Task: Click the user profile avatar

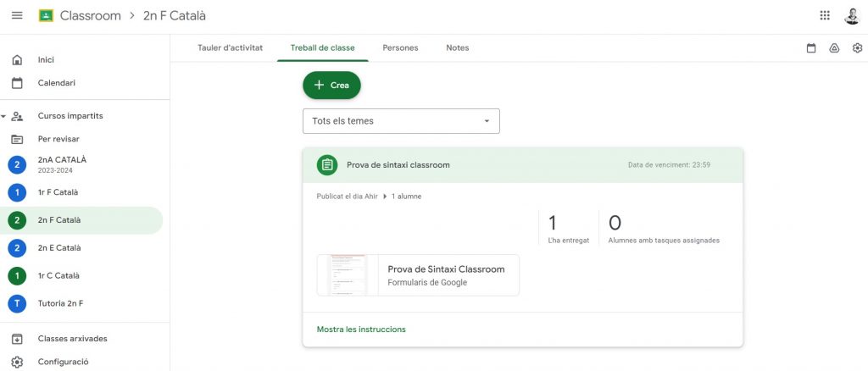Action: [x=852, y=16]
